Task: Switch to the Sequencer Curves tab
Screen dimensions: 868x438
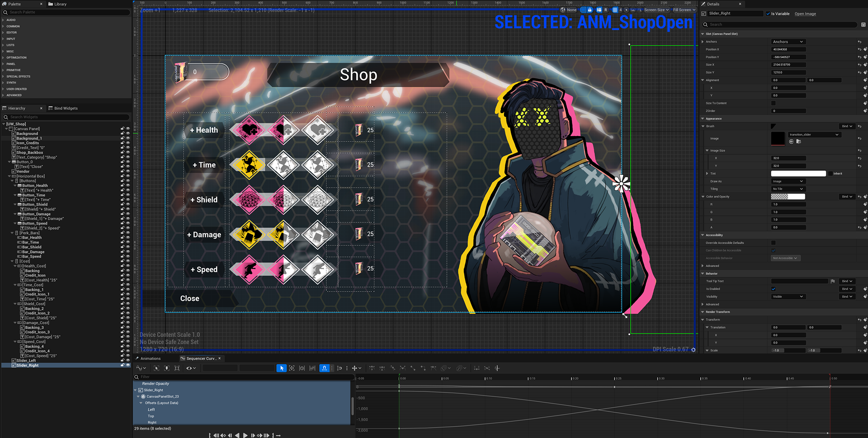Action: click(201, 358)
